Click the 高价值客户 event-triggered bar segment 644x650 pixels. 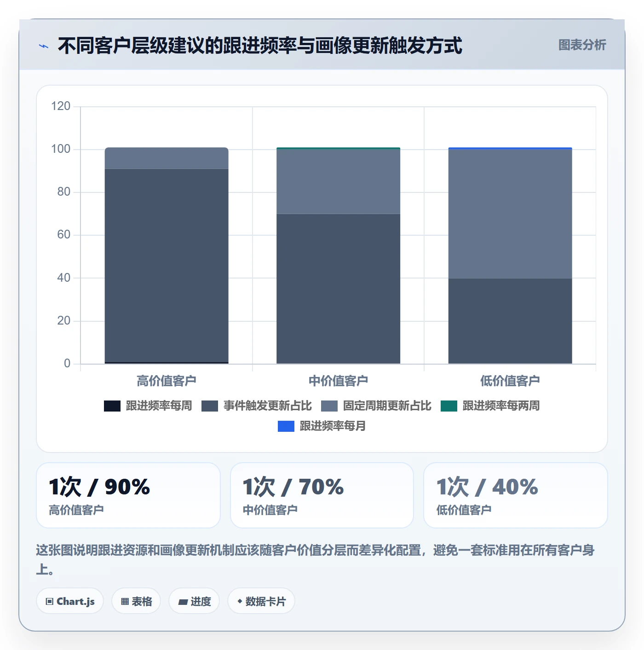[x=167, y=266]
